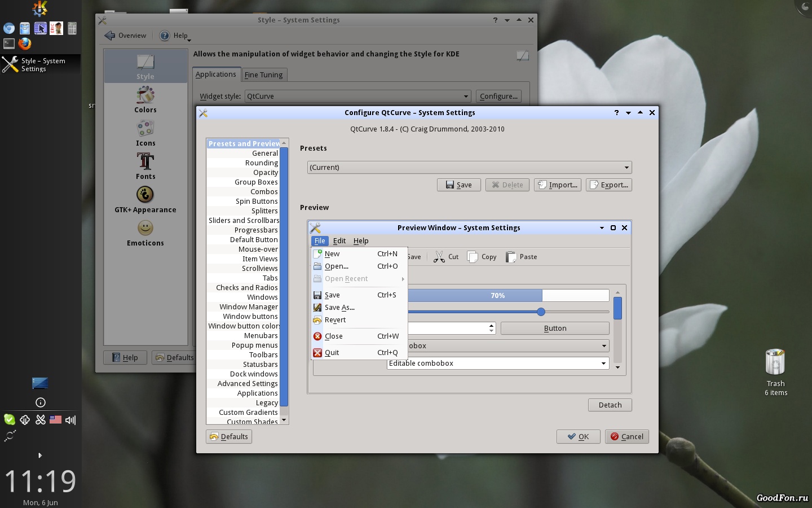Choose Close from the File menu
Image resolution: width=812 pixels, height=508 pixels.
click(x=359, y=336)
